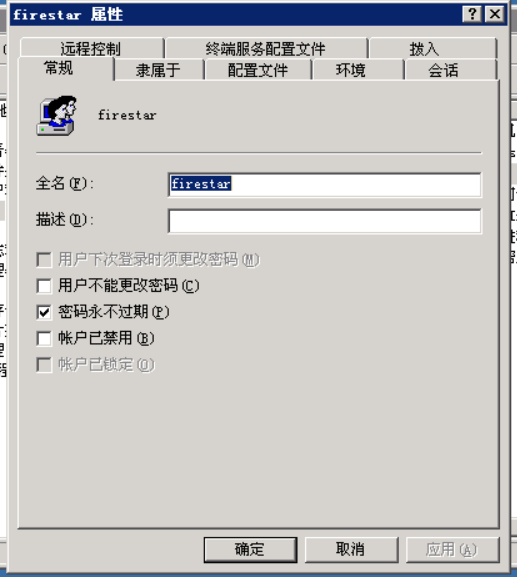Toggle 帐户已禁用 checkbox
Image resolution: width=517 pixels, height=577 pixels.
point(44,339)
